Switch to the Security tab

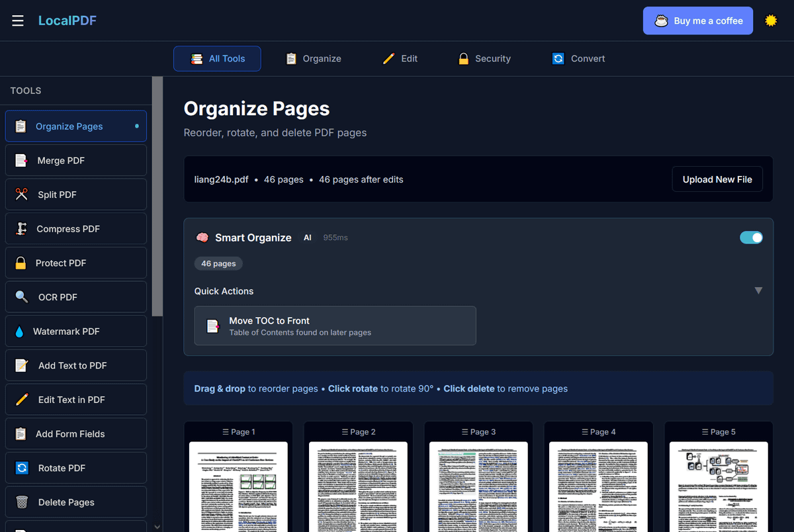[x=484, y=59]
